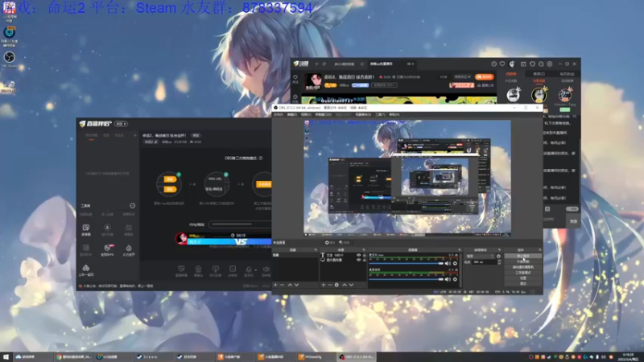The image size is (644, 362).
Task: Click the first audio channel volume slider
Action: (x=407, y=264)
